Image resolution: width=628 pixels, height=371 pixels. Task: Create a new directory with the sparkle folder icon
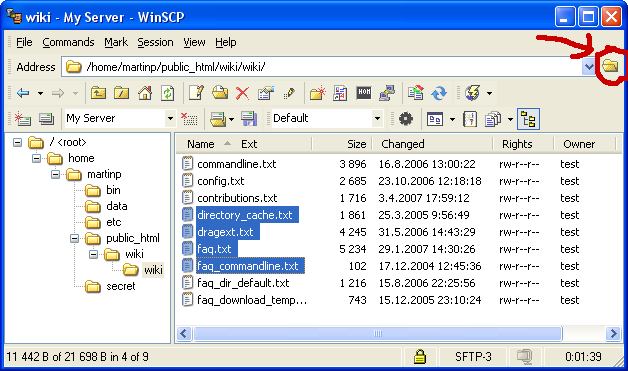coord(317,93)
